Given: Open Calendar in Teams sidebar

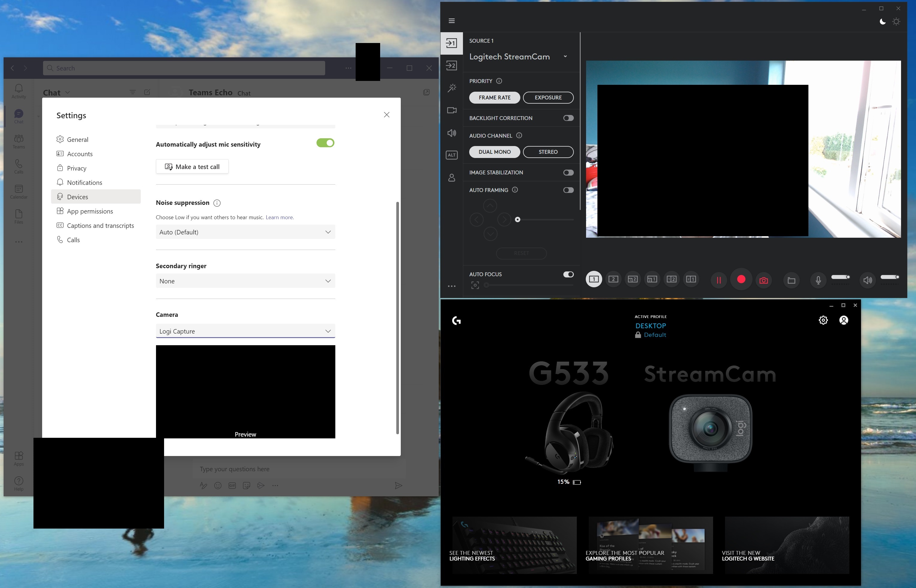Looking at the screenshot, I should point(19,192).
